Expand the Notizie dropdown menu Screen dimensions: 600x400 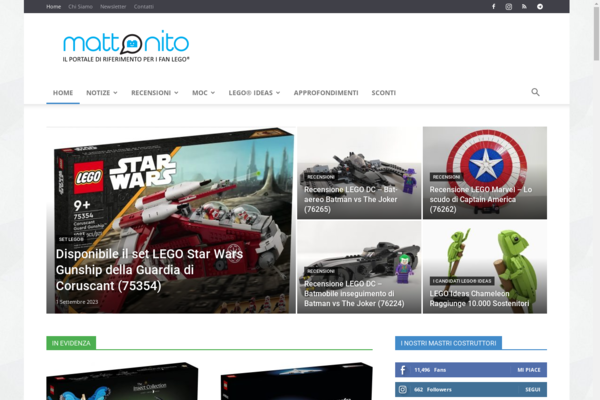click(101, 92)
